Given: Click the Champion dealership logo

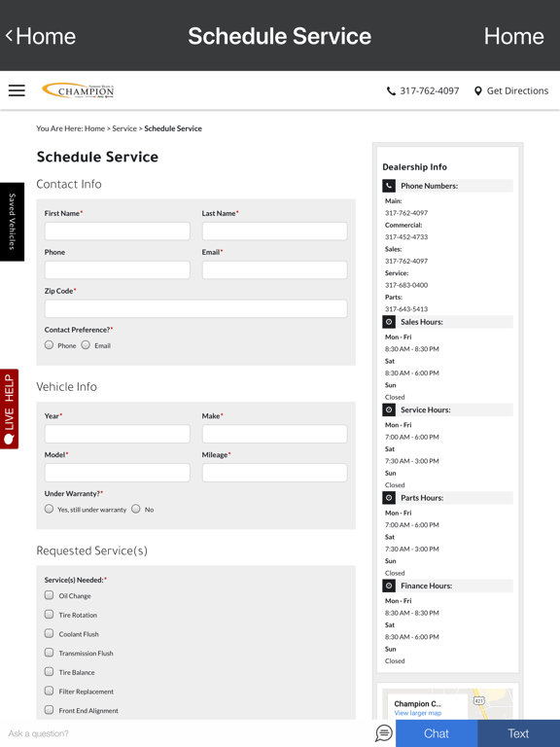Looking at the screenshot, I should coord(78,90).
